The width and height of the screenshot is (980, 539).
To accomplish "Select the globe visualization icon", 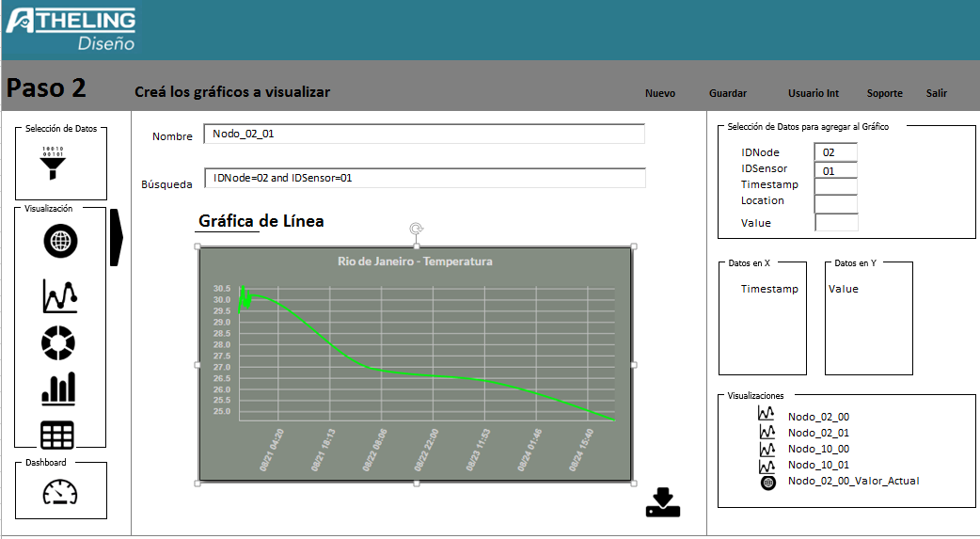I will point(60,242).
